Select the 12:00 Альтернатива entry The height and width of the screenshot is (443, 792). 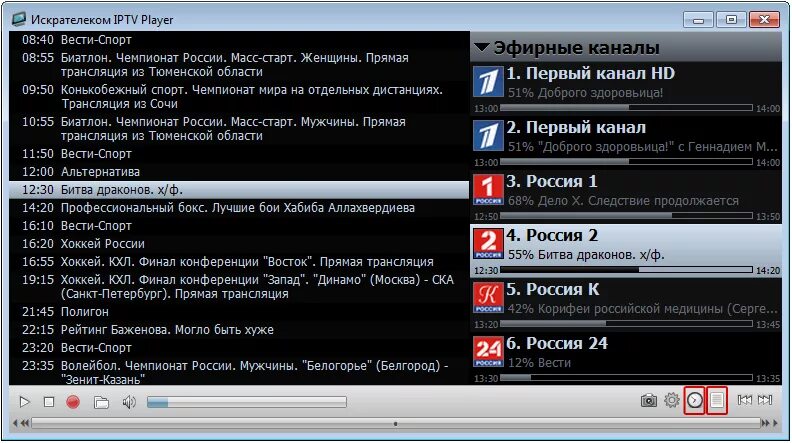(x=239, y=172)
